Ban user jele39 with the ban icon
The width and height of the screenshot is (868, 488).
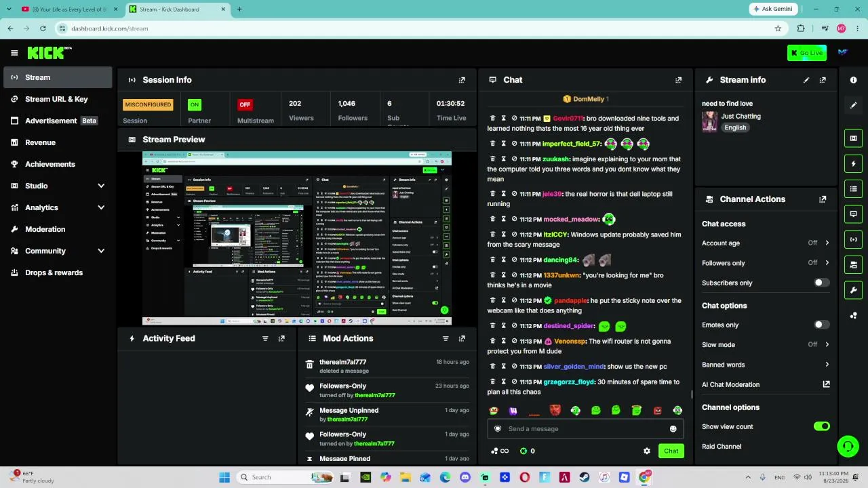(515, 194)
